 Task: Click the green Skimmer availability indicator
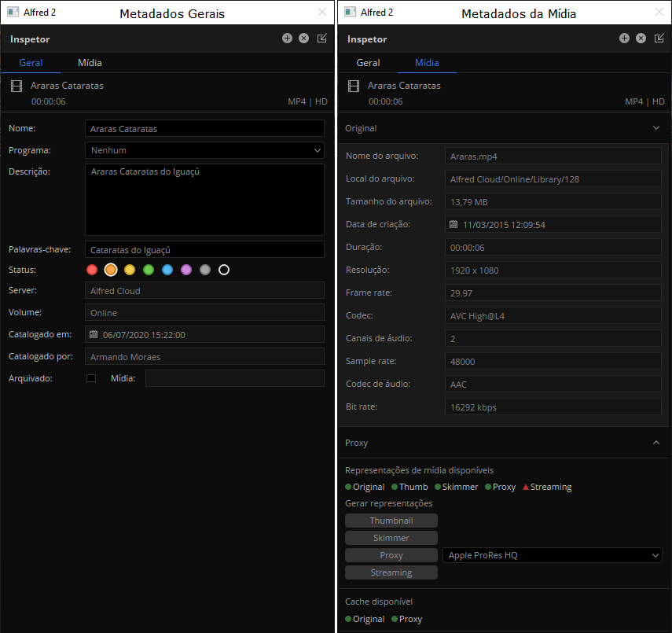click(438, 487)
